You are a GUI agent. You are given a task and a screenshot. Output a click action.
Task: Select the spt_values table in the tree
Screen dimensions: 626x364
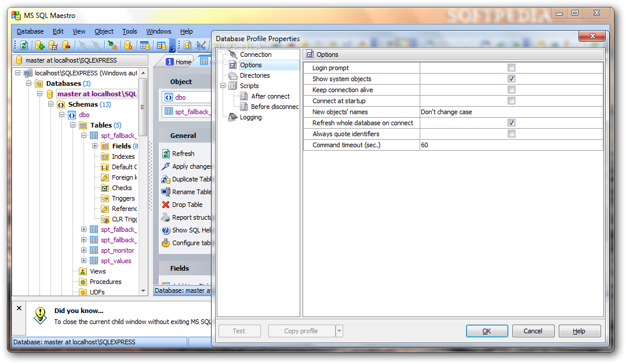coord(116,261)
